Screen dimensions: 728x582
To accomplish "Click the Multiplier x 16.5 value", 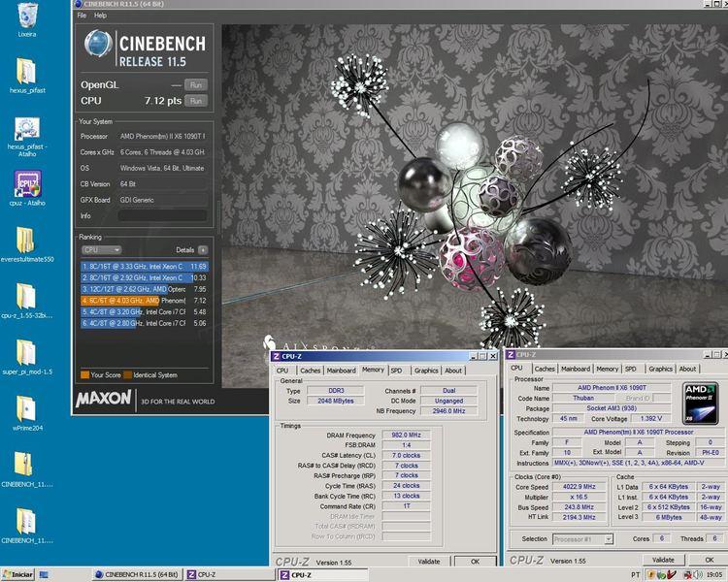I will tap(579, 497).
